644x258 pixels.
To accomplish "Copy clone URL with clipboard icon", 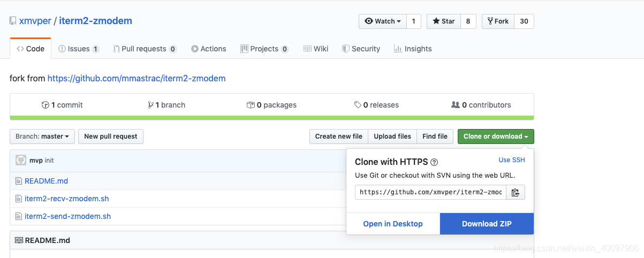I will pos(516,192).
